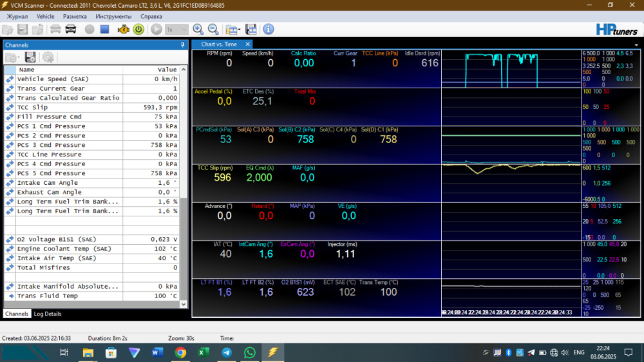
Task: Select the TCC Slip channel row
Action: (x=64, y=108)
